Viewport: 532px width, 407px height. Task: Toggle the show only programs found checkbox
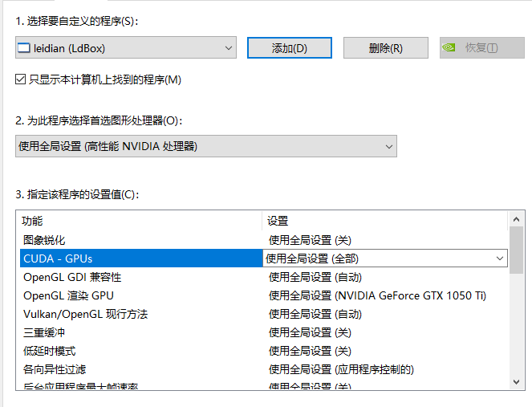click(21, 79)
